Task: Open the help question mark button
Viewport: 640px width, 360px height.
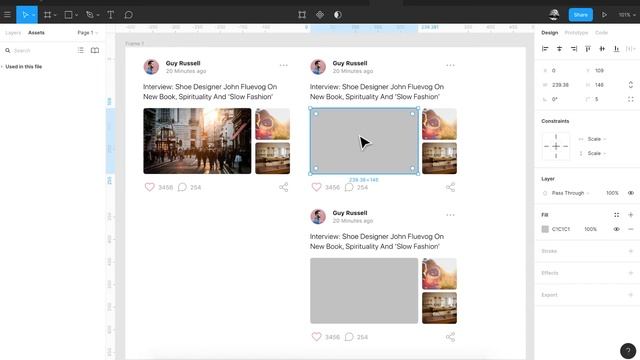Action: point(628,351)
